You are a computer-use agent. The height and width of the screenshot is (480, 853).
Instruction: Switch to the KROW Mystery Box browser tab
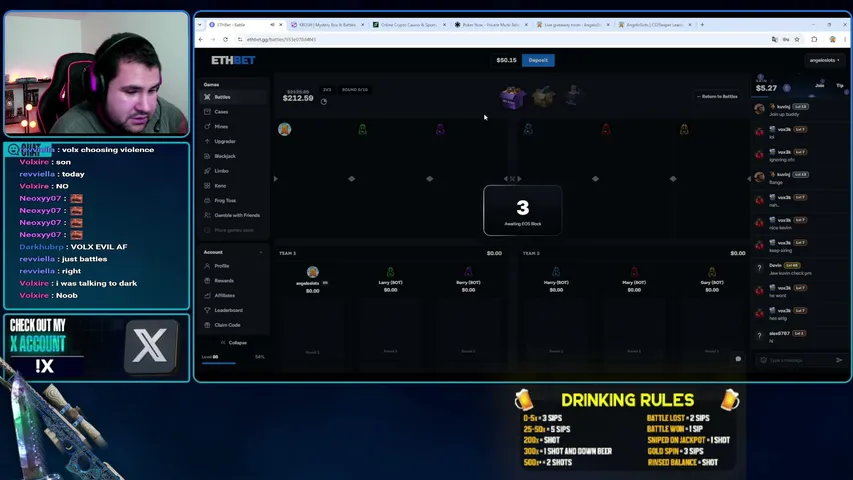tap(327, 25)
